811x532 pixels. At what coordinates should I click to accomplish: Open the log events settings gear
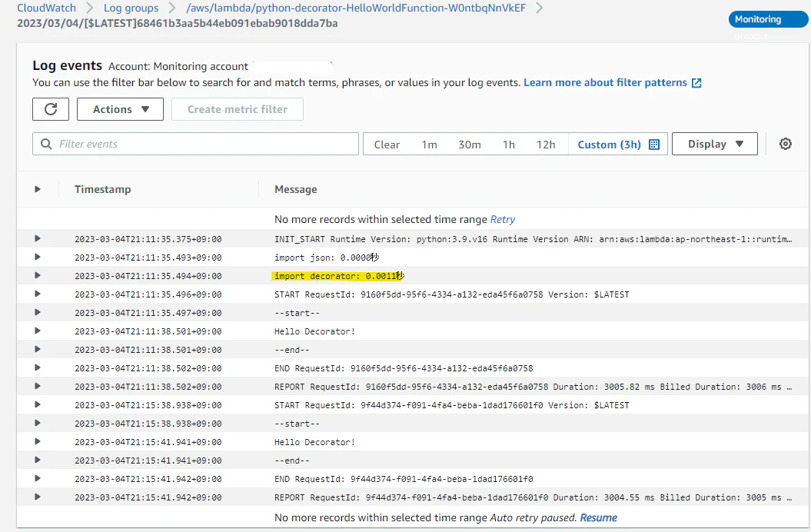click(785, 144)
